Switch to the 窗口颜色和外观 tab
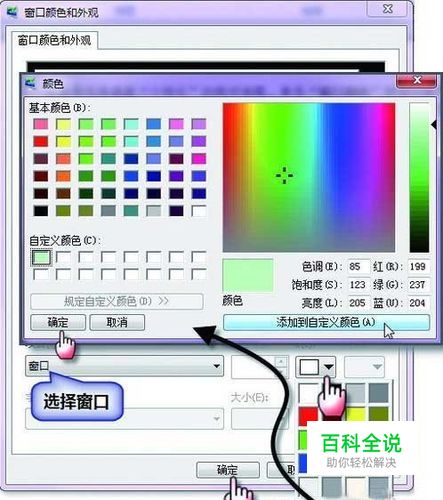Image resolution: width=443 pixels, height=500 pixels. point(54,41)
